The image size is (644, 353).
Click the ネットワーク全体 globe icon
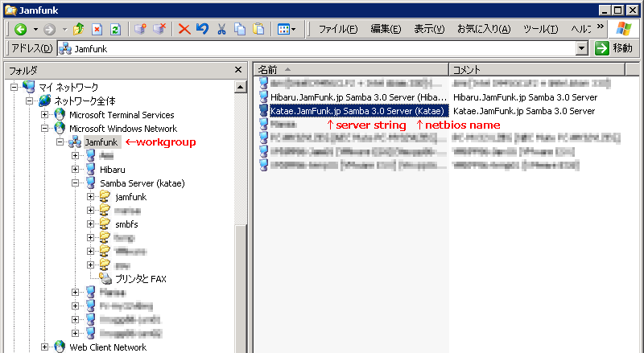(x=44, y=101)
